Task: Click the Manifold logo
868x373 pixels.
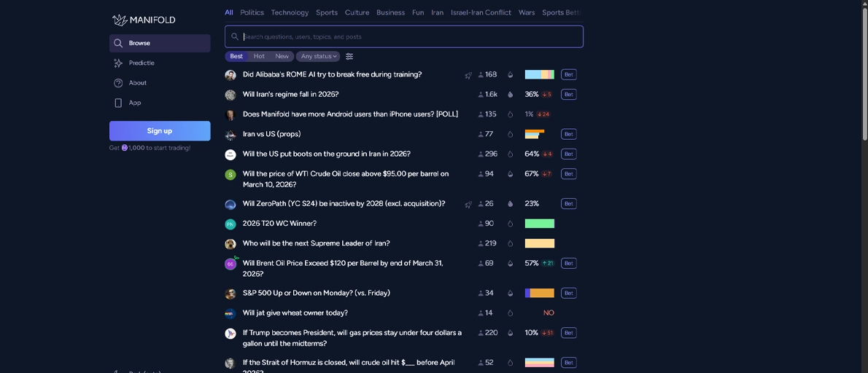Action: (144, 20)
